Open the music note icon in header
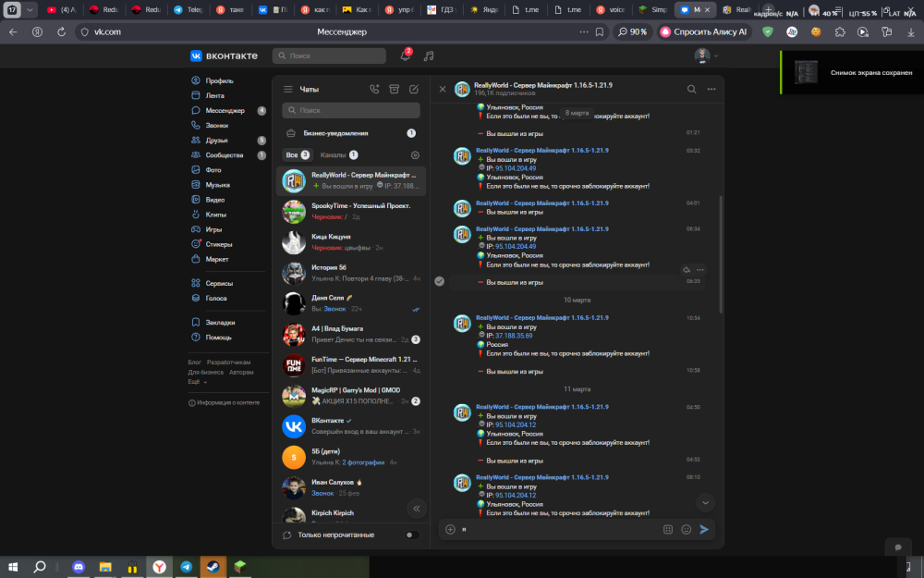This screenshot has width=924, height=578. [x=429, y=55]
